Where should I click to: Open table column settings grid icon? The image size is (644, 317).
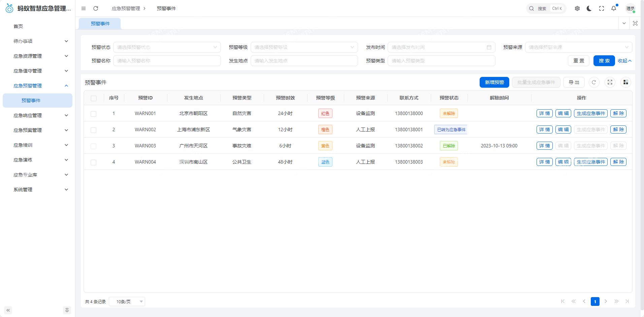[625, 82]
